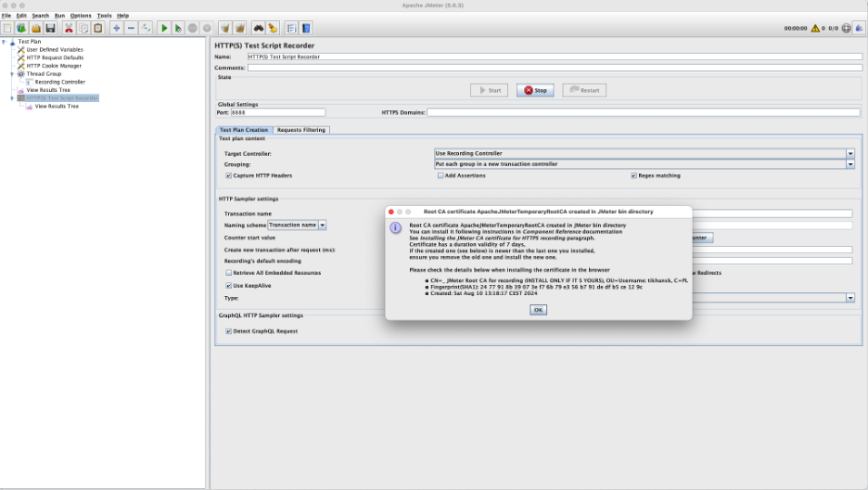
Task: Clear results with single broom icon
Action: click(x=225, y=28)
